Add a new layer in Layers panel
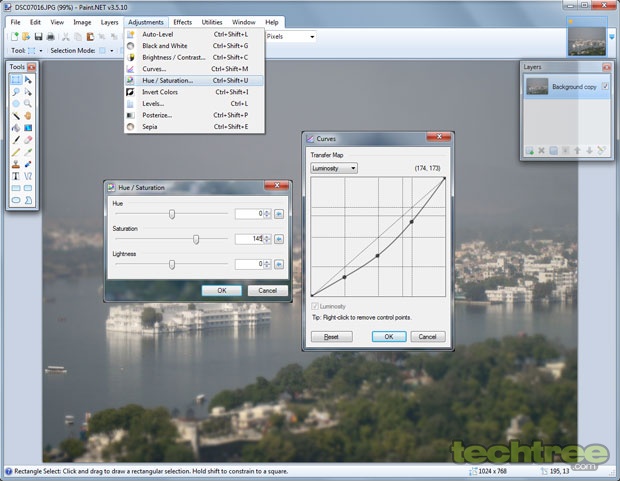The width and height of the screenshot is (620, 481). pyautogui.click(x=529, y=151)
